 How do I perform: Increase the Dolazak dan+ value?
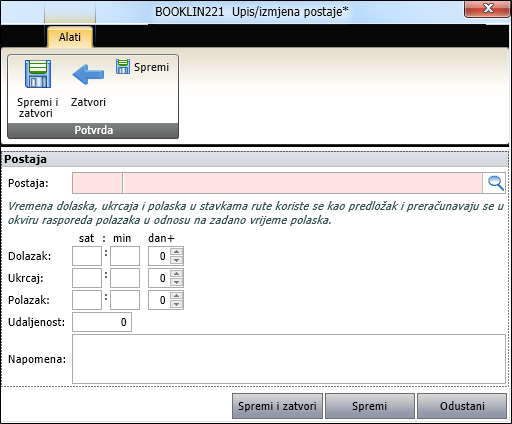[177, 252]
